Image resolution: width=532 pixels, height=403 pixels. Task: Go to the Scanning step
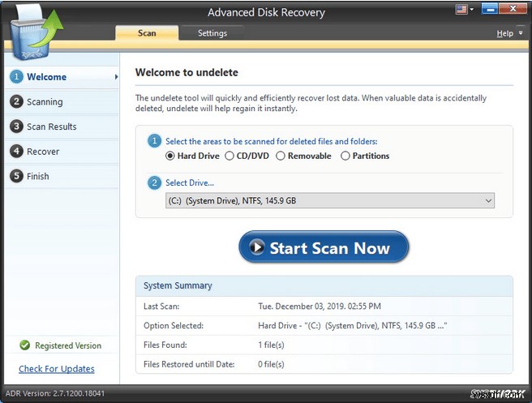pyautogui.click(x=62, y=102)
